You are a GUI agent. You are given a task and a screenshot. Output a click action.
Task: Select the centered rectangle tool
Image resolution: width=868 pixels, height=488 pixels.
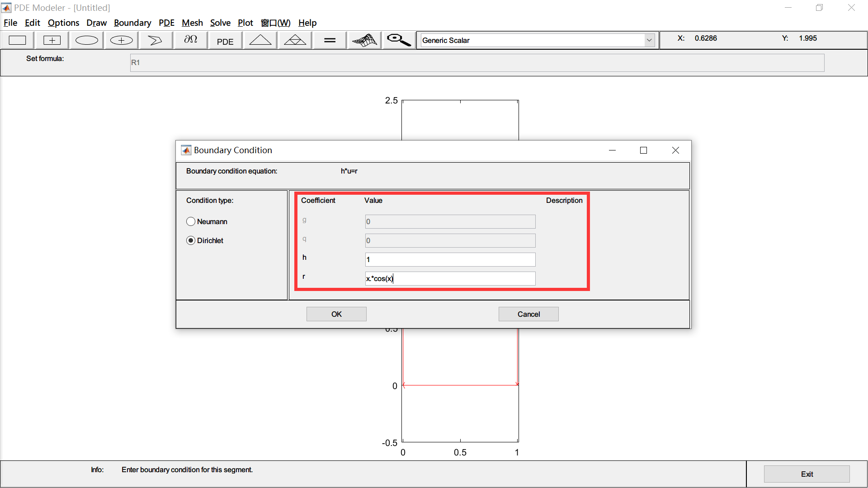click(52, 40)
